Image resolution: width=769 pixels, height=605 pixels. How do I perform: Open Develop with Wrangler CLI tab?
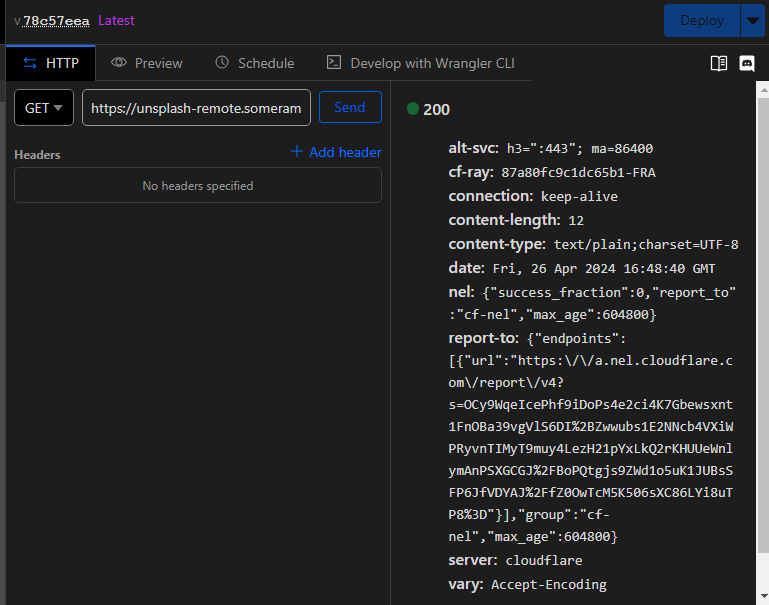tap(421, 63)
